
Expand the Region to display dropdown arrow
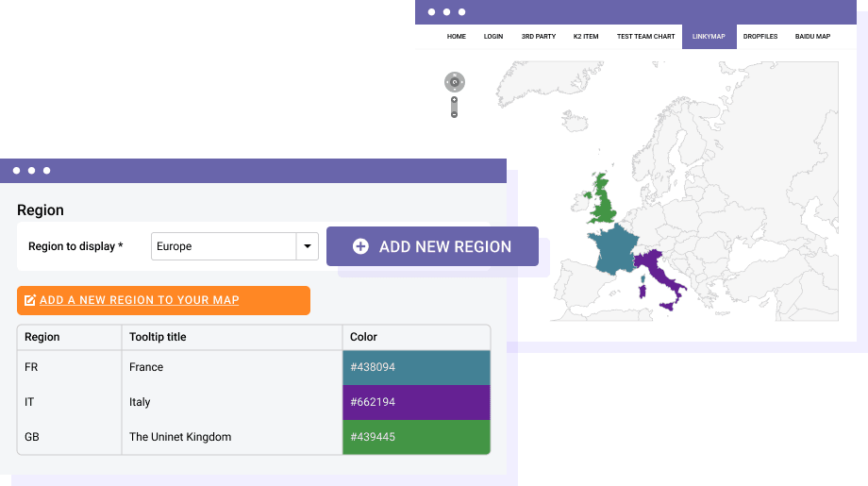(307, 246)
